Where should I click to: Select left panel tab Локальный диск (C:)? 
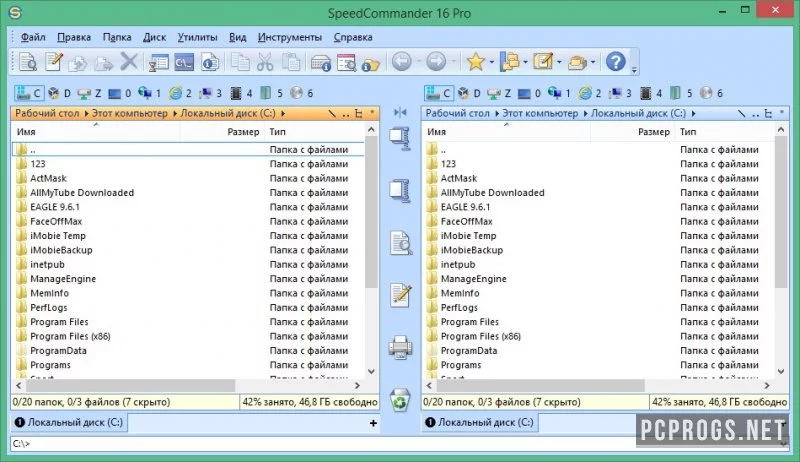pyautogui.click(x=69, y=422)
